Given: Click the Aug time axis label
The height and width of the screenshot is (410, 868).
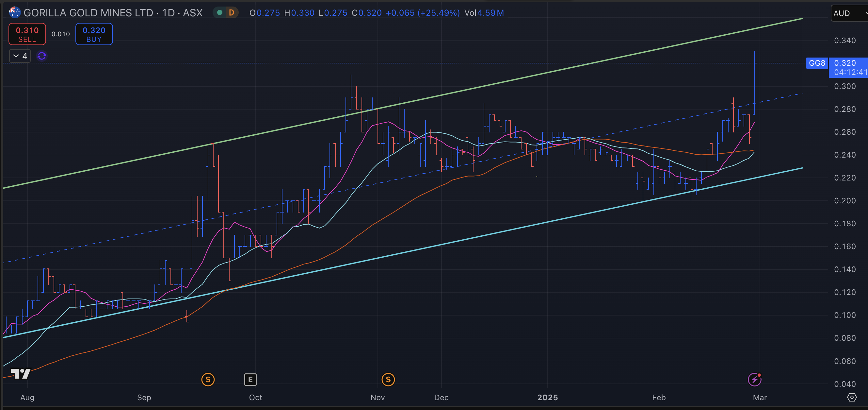Looking at the screenshot, I should 27,398.
